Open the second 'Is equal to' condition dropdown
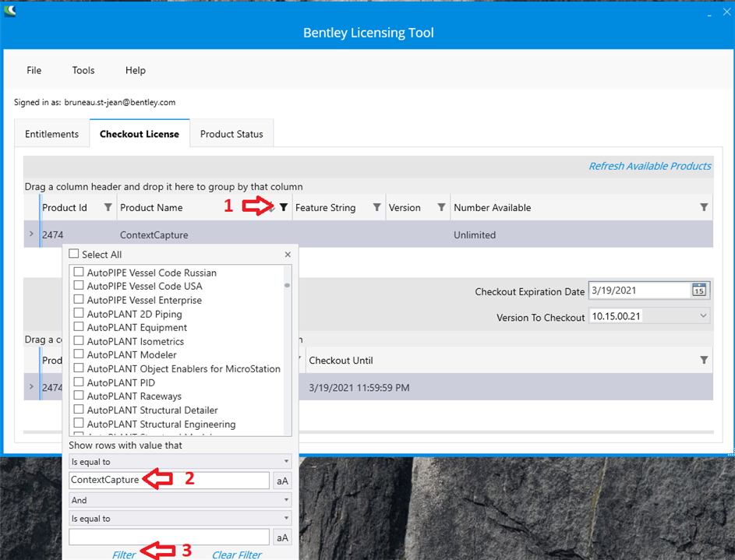 pos(181,518)
